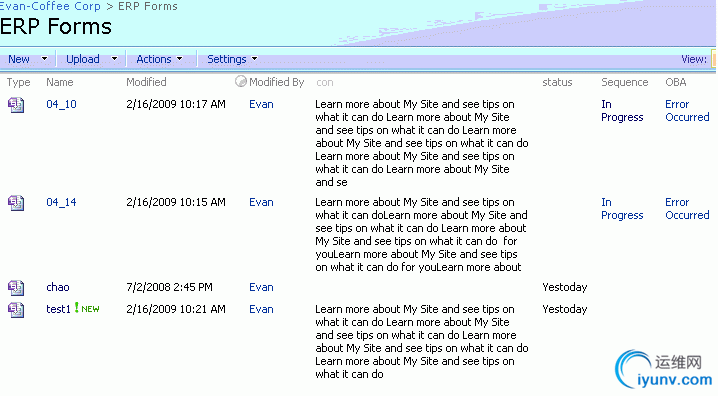718x396 pixels.
Task: Open In Progress sequence link for 04_14
Action: [622, 209]
